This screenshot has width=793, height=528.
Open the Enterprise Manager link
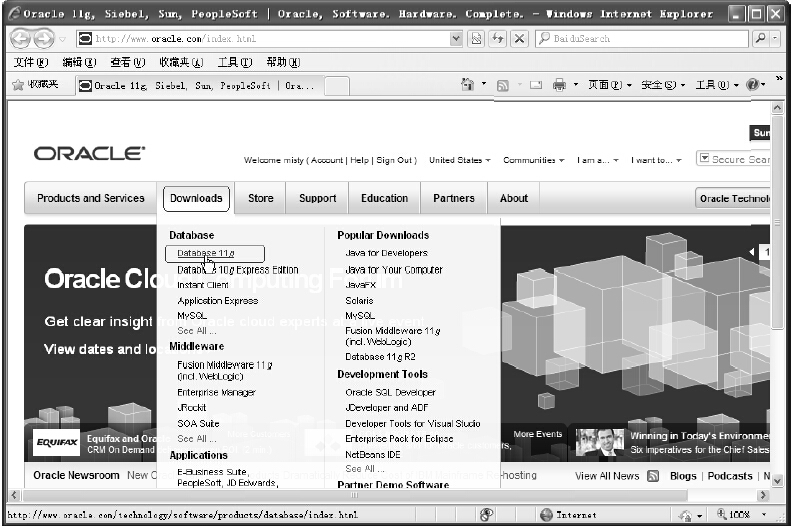pyautogui.click(x=216, y=392)
